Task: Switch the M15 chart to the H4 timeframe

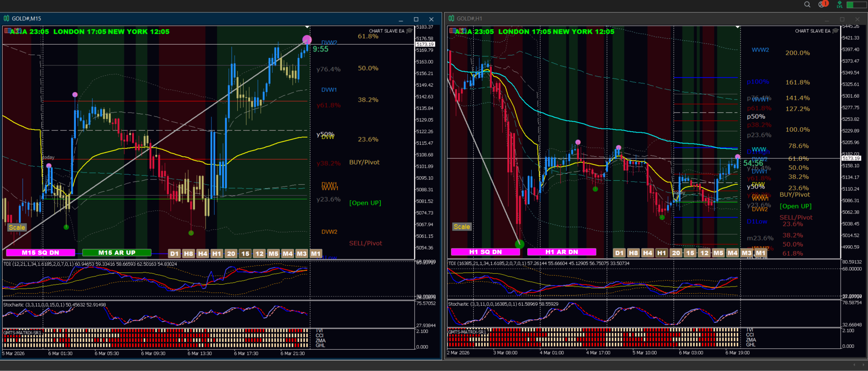Action: tap(202, 254)
